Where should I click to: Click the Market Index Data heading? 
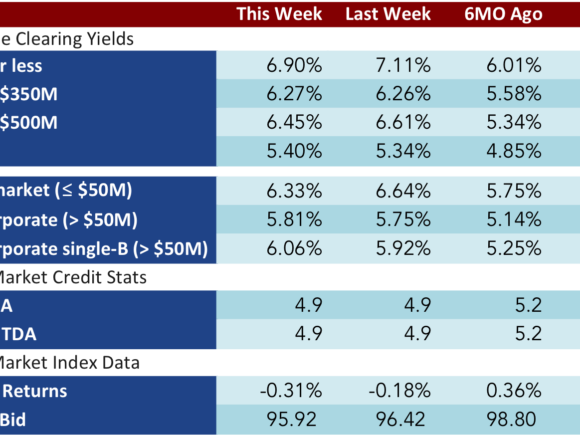(70, 363)
